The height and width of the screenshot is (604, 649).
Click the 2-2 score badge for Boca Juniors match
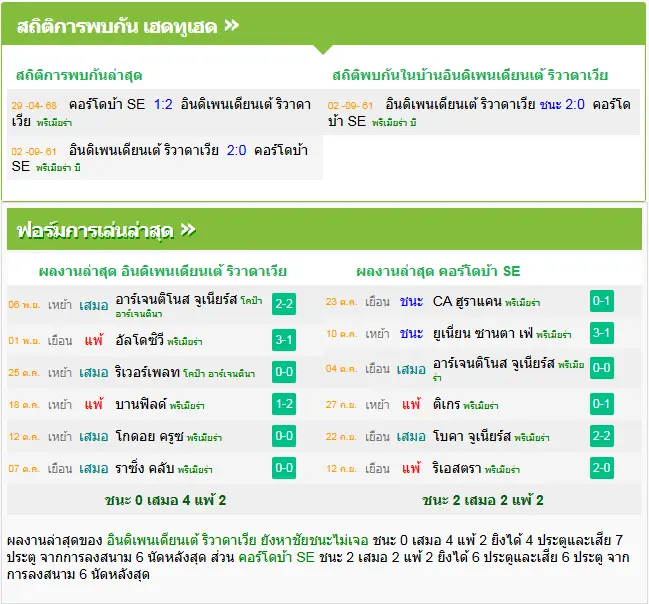[x=601, y=436]
